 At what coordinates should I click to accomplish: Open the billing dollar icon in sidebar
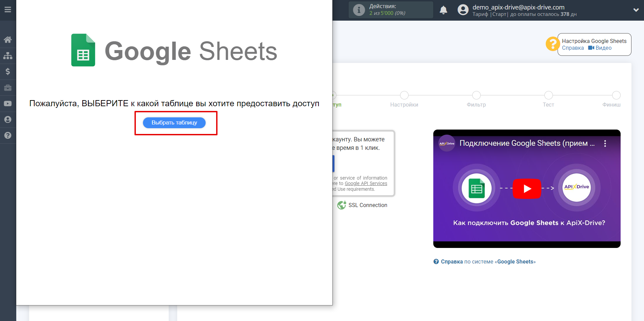[8, 71]
